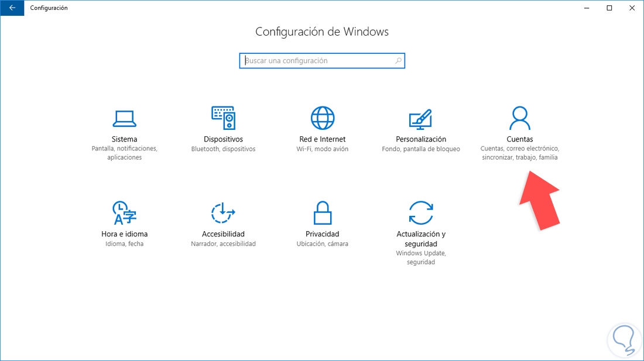
Task: Open the Sistema laptop icon
Action: tap(125, 119)
